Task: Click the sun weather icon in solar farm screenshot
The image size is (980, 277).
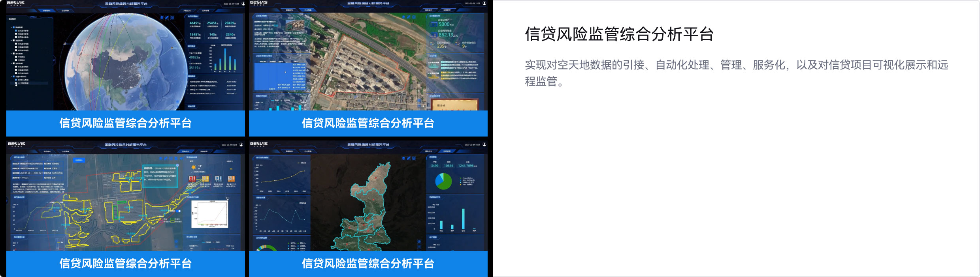Action: (194, 167)
